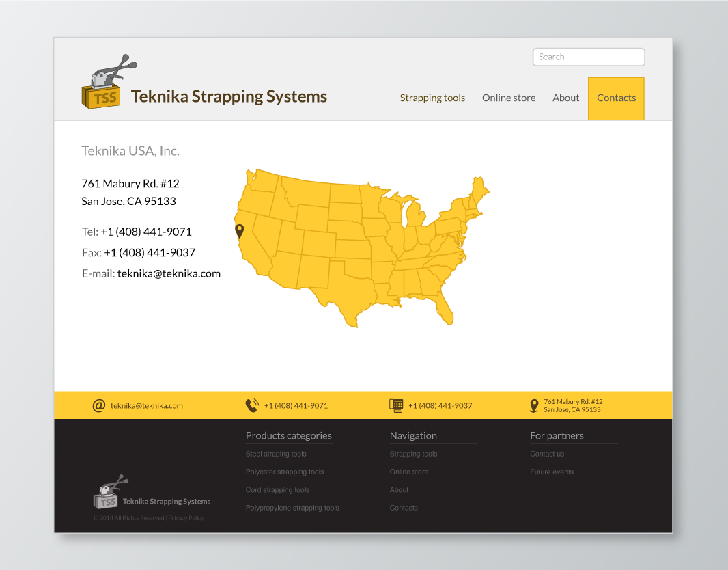728x570 pixels.
Task: Click the map pin on California
Action: click(240, 231)
